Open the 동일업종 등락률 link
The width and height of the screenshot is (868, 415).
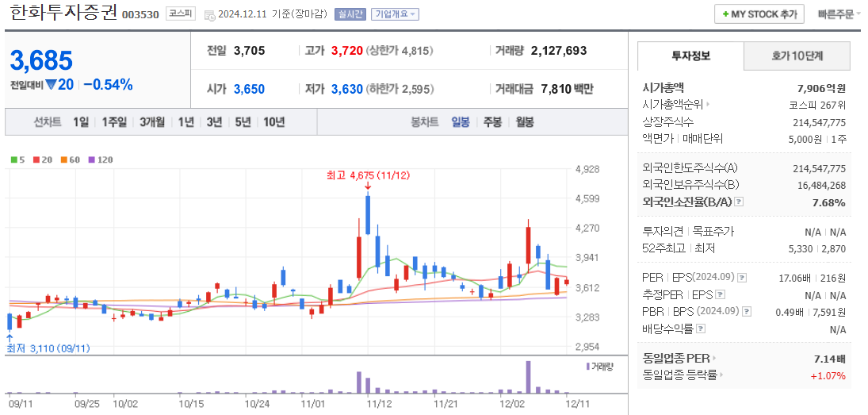[683, 375]
